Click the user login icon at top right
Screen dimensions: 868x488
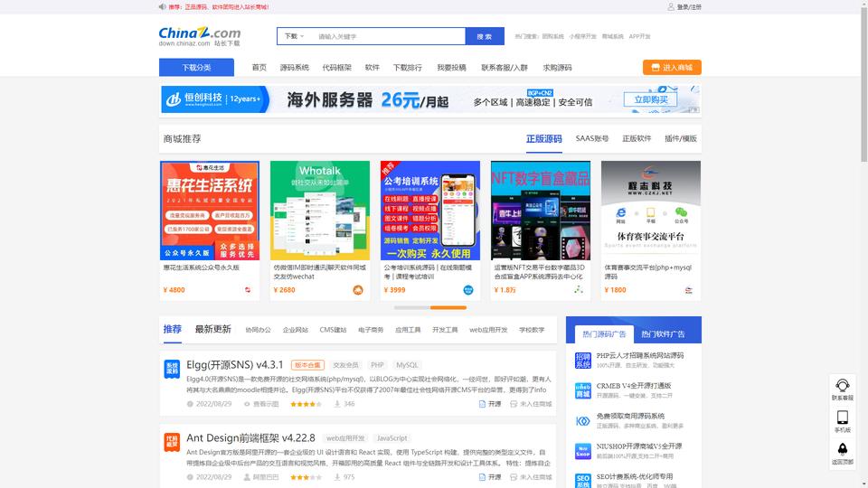(670, 6)
